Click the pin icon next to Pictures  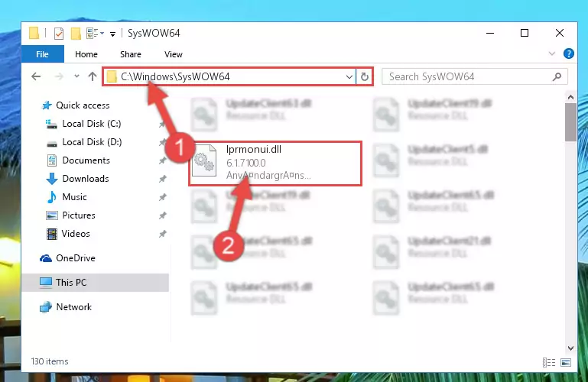point(162,215)
